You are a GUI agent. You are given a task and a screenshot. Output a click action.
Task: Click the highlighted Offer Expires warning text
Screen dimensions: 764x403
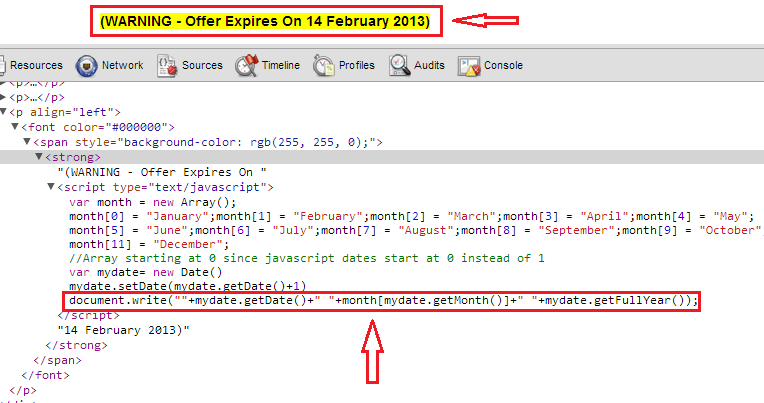point(265,21)
